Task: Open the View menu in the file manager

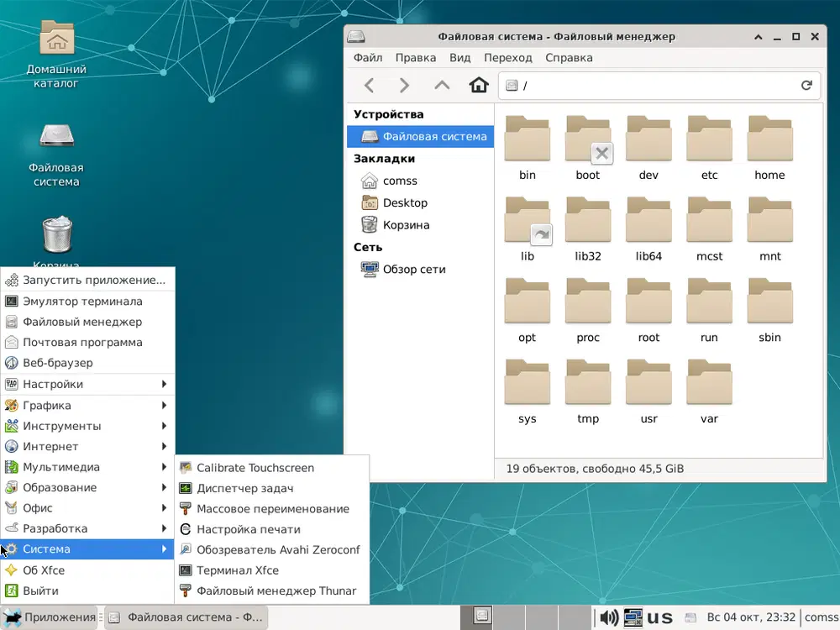Action: [x=459, y=58]
